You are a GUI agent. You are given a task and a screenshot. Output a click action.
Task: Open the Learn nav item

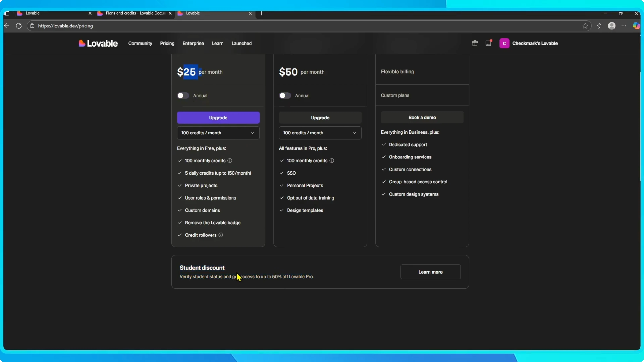click(x=218, y=43)
